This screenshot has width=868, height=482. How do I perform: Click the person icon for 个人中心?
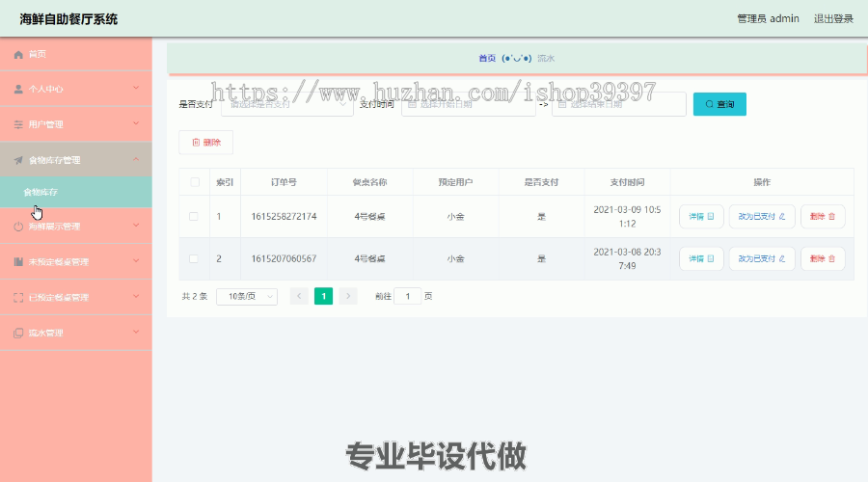[x=18, y=89]
